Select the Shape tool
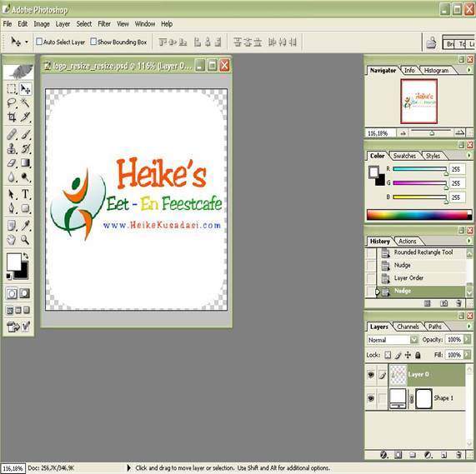The width and height of the screenshot is (476, 474). click(x=26, y=208)
